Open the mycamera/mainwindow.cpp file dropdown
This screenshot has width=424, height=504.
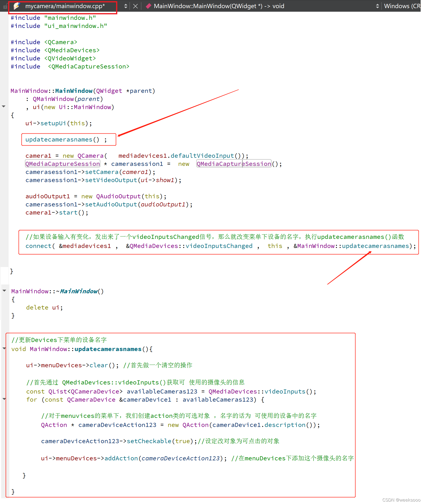pos(65,6)
